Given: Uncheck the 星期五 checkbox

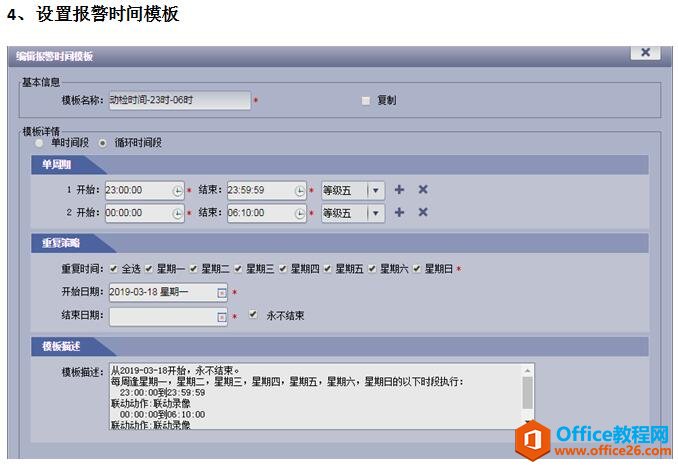Looking at the screenshot, I should point(327,269).
